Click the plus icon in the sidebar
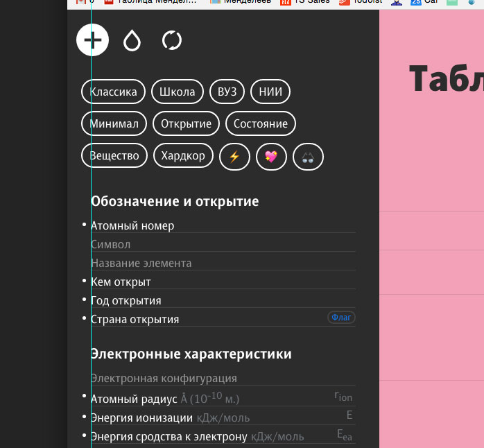Image resolution: width=484 pixels, height=448 pixels. coord(92,40)
